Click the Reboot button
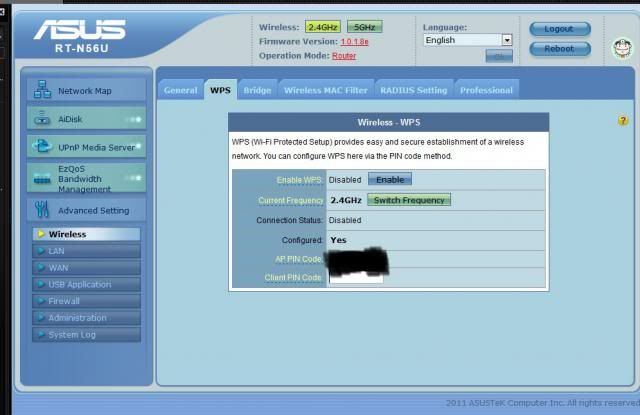The width and height of the screenshot is (640, 415). tap(560, 49)
